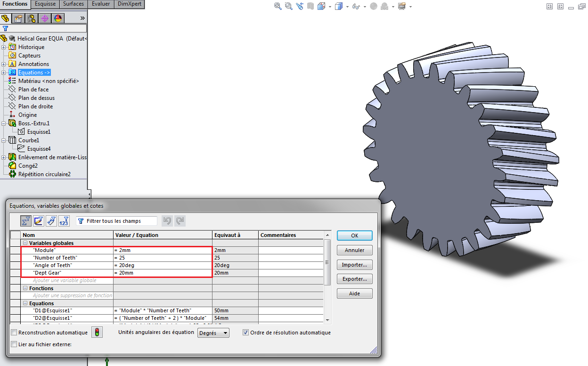Expand the Equations tree node
This screenshot has width=588, height=366.
click(4, 72)
